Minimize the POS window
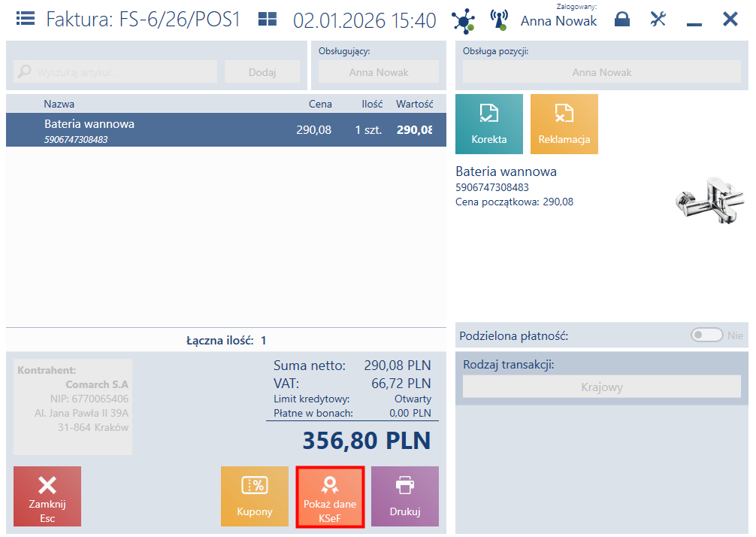 pyautogui.click(x=694, y=24)
